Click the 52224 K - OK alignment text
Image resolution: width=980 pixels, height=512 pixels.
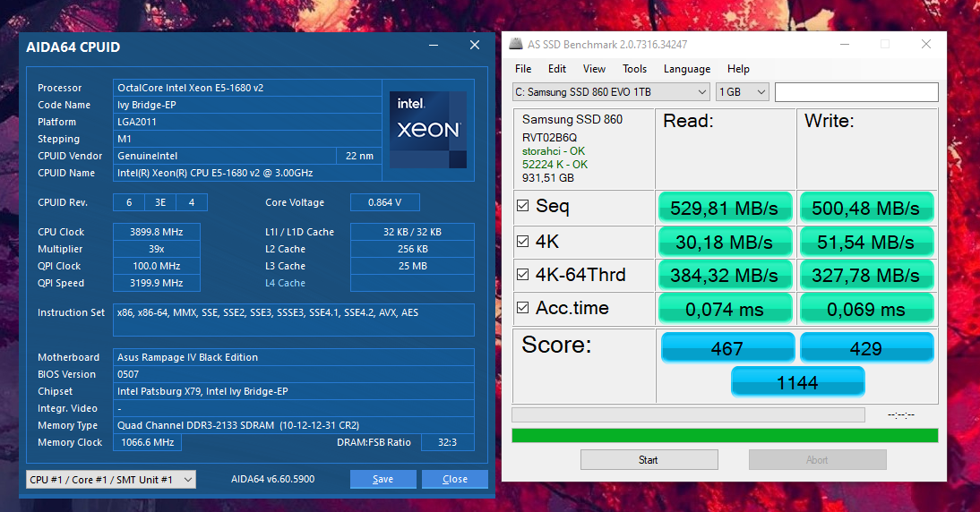click(x=554, y=164)
